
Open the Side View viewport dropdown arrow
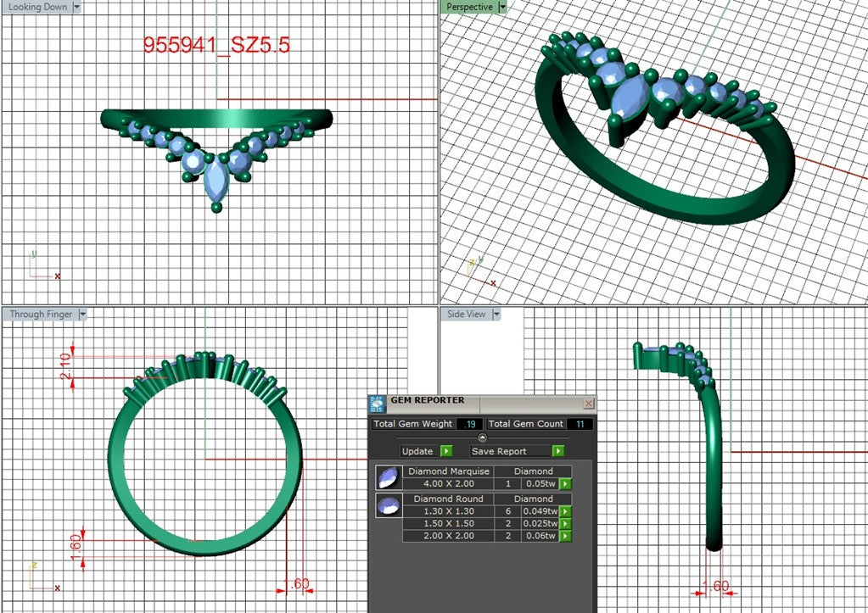pyautogui.click(x=496, y=315)
